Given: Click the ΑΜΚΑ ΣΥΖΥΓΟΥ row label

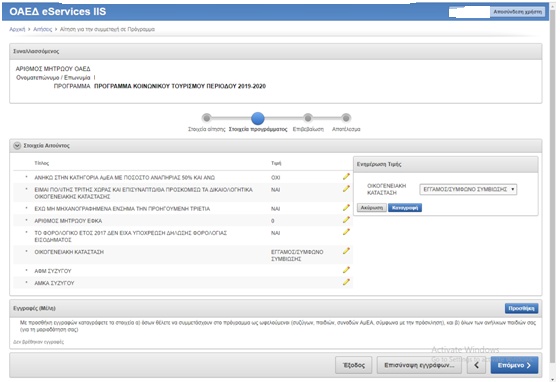Looking at the screenshot, I should [x=54, y=283].
